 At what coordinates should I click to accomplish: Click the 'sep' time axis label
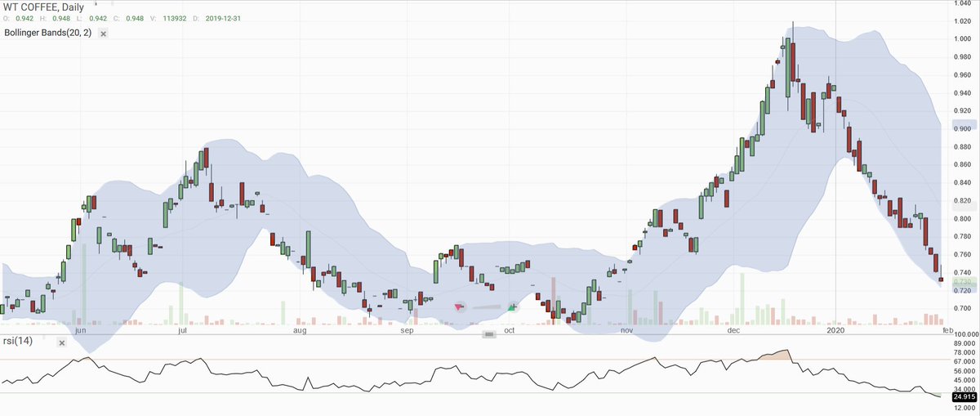pyautogui.click(x=408, y=331)
